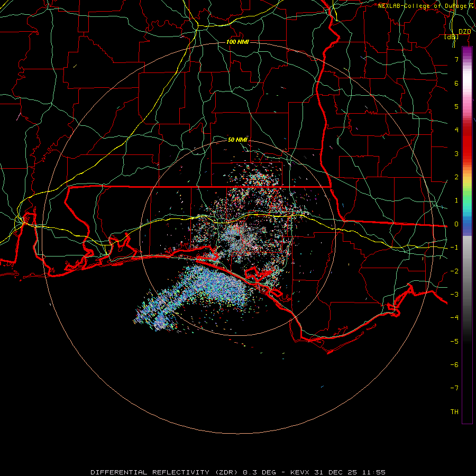
Task: Click the '100 NMI' range ring label
Action: pos(237,42)
